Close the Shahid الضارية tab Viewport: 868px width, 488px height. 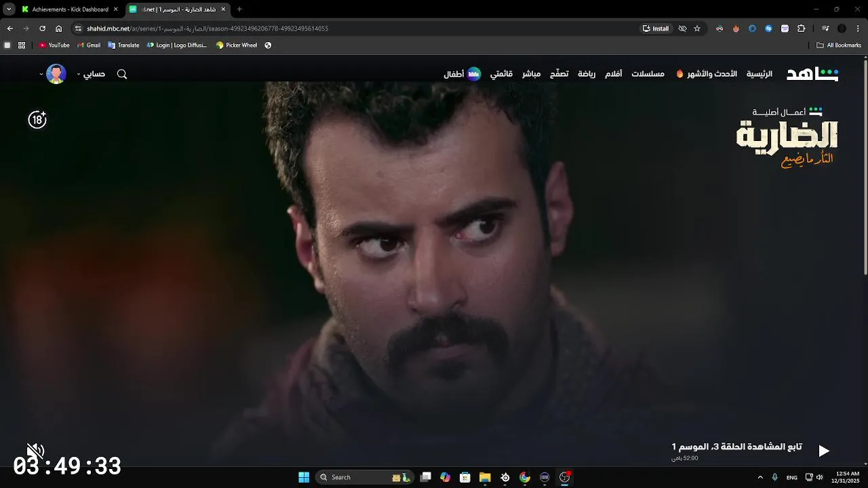[223, 9]
